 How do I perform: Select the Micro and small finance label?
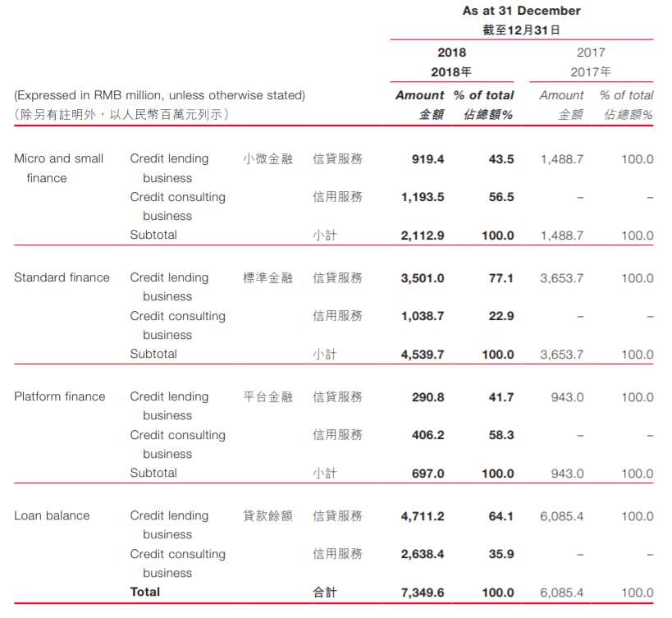(x=59, y=168)
